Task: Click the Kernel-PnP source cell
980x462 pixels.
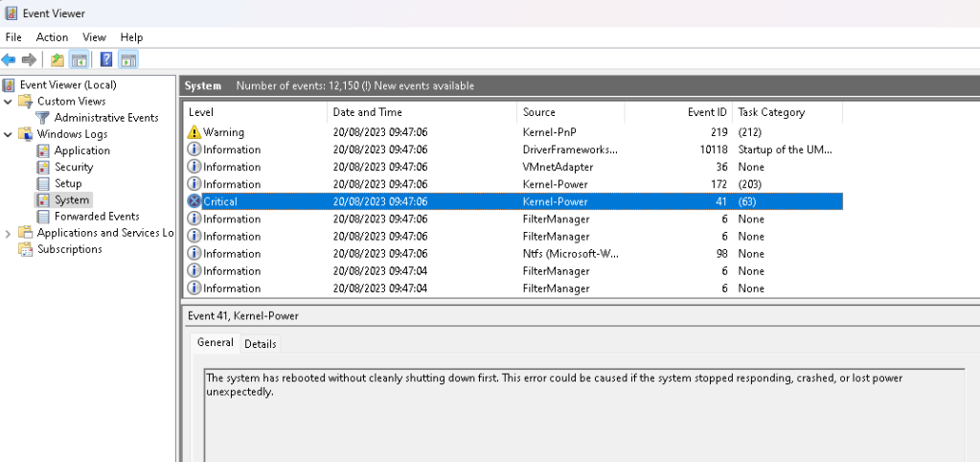Action: (549, 132)
